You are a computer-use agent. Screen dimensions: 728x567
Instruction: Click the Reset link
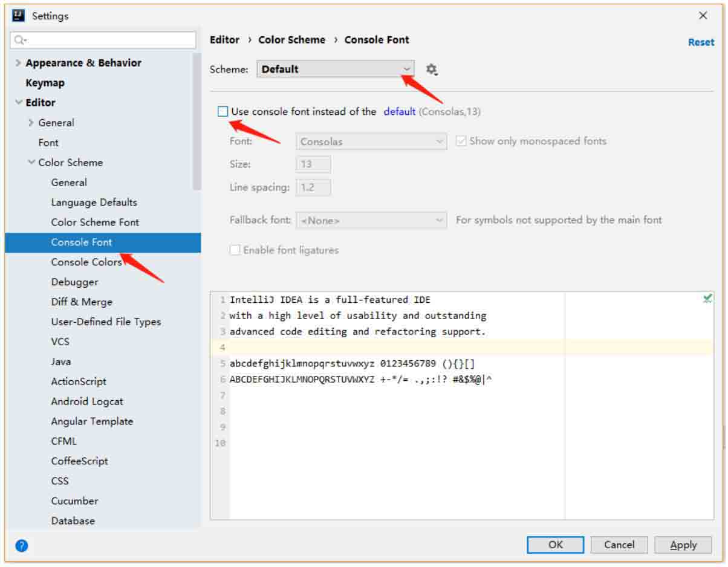701,42
